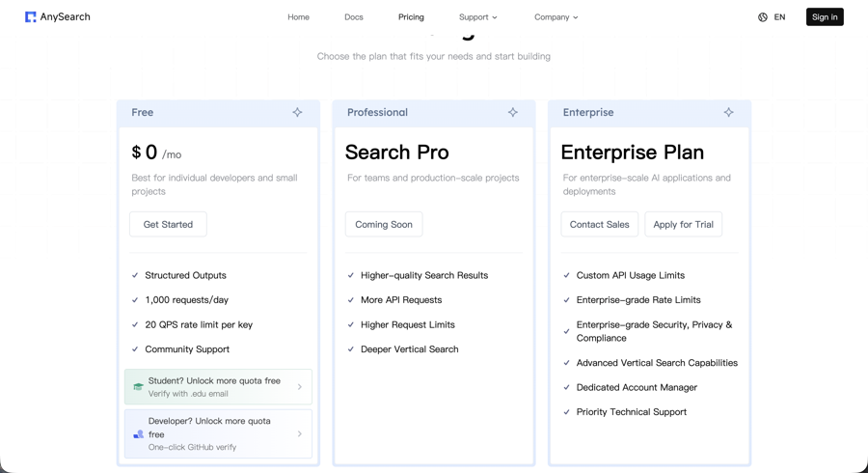Click 'One-click GitHub verify' text

tap(192, 447)
